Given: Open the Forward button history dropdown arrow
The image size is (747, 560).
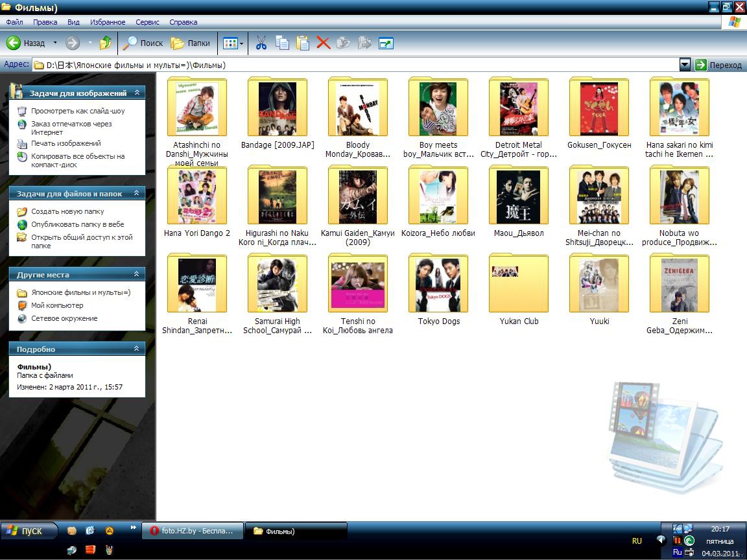Looking at the screenshot, I should 90,43.
